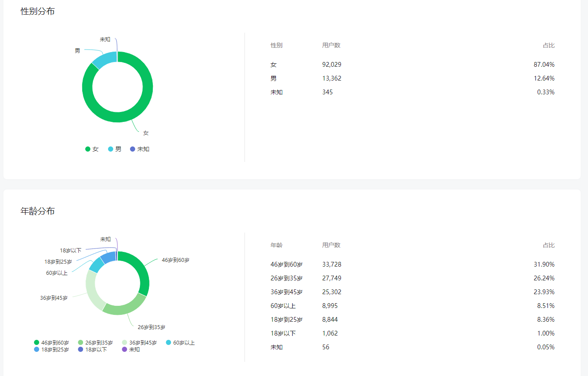Viewport: 588px width, 376px height.
Task: Click the 性别 column header
Action: click(x=276, y=45)
